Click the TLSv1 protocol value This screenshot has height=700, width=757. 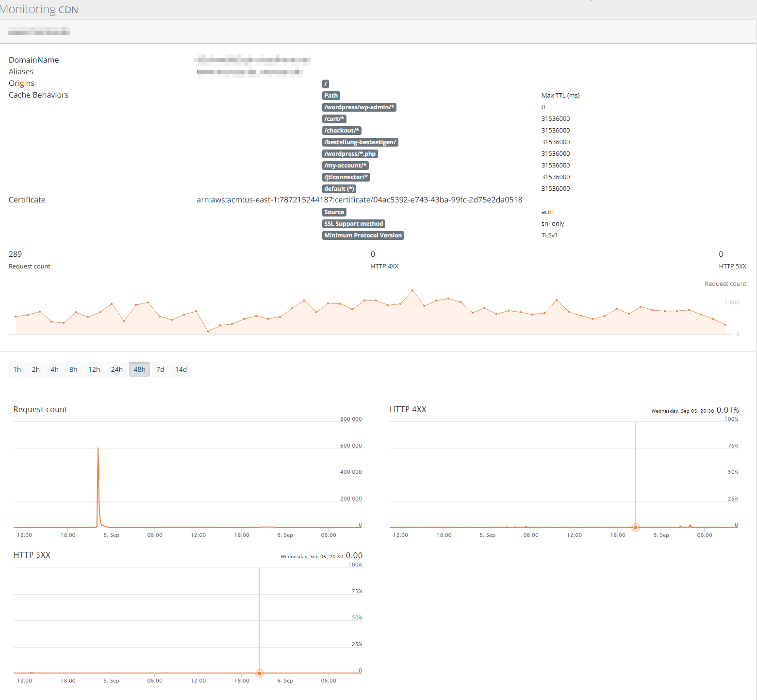(x=549, y=235)
